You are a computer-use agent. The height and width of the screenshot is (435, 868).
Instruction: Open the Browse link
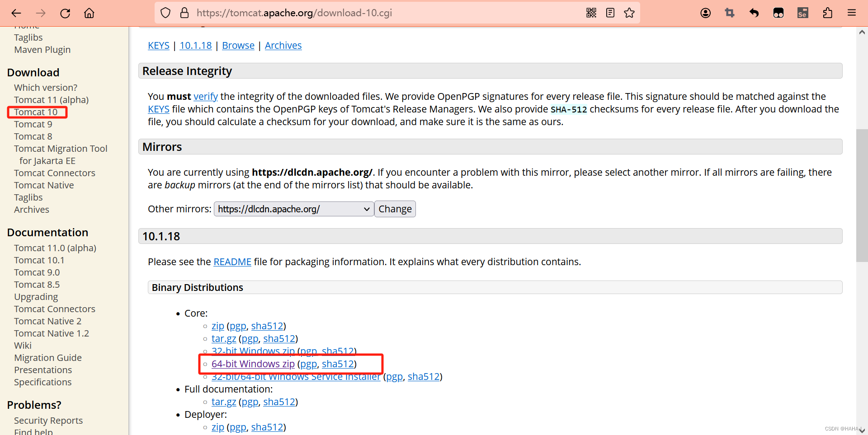[x=238, y=46]
